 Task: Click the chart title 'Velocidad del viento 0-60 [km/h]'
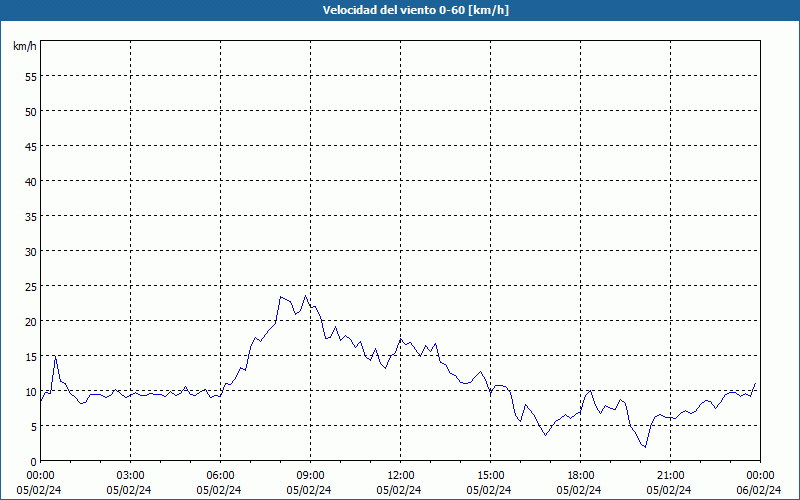coord(416,10)
